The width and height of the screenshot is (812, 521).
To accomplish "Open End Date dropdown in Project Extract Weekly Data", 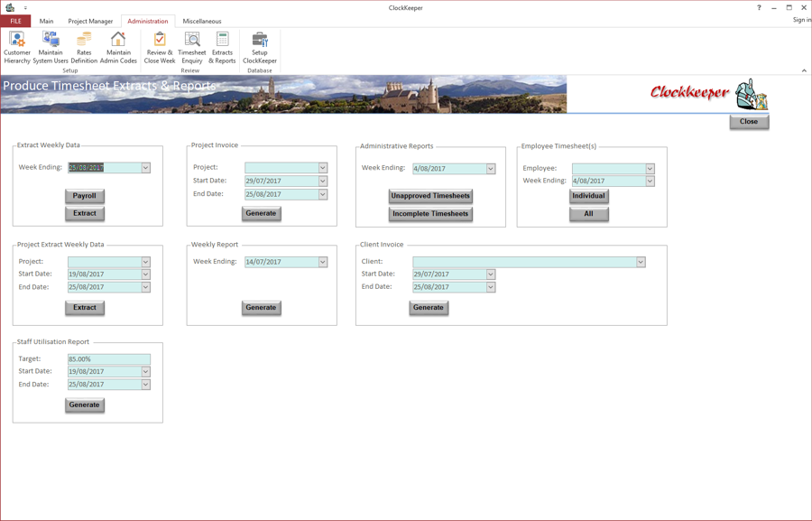I will [x=146, y=287].
